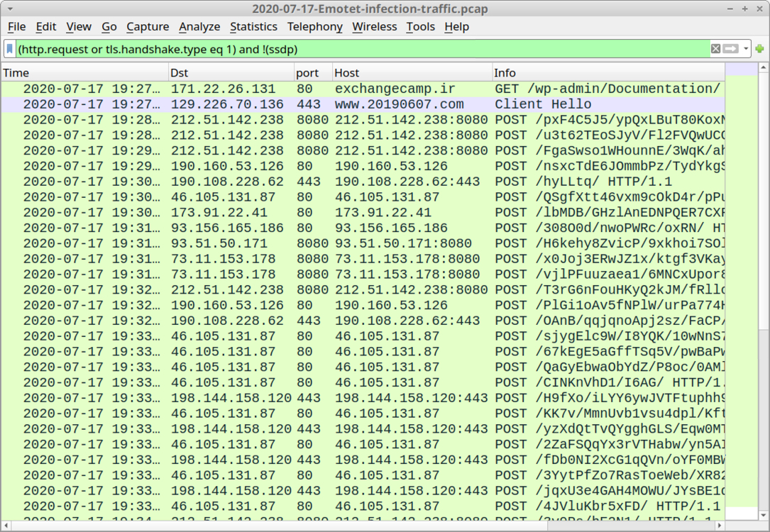Open the Capture menu

(148, 26)
